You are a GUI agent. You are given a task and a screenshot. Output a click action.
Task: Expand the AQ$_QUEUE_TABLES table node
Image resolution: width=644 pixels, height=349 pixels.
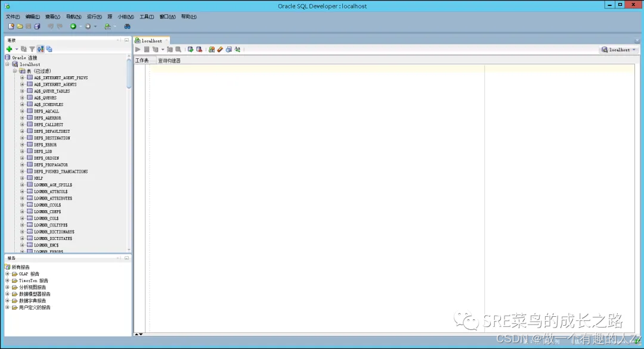[22, 91]
